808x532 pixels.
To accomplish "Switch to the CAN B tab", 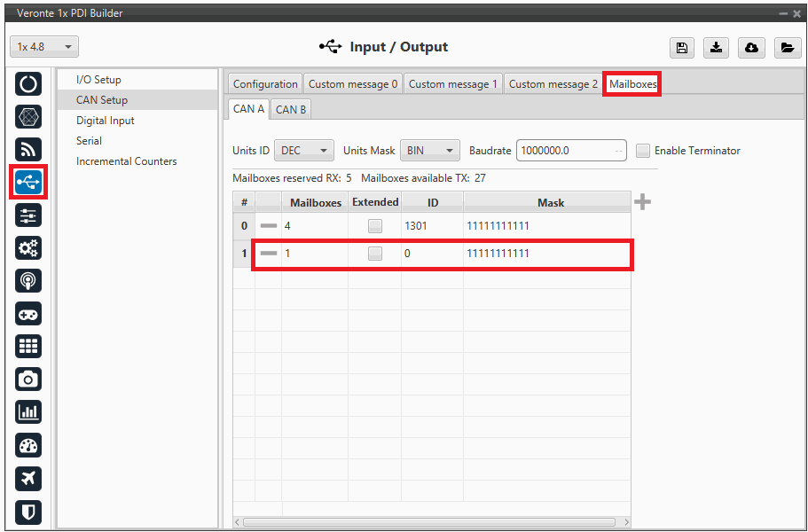I will tap(291, 109).
